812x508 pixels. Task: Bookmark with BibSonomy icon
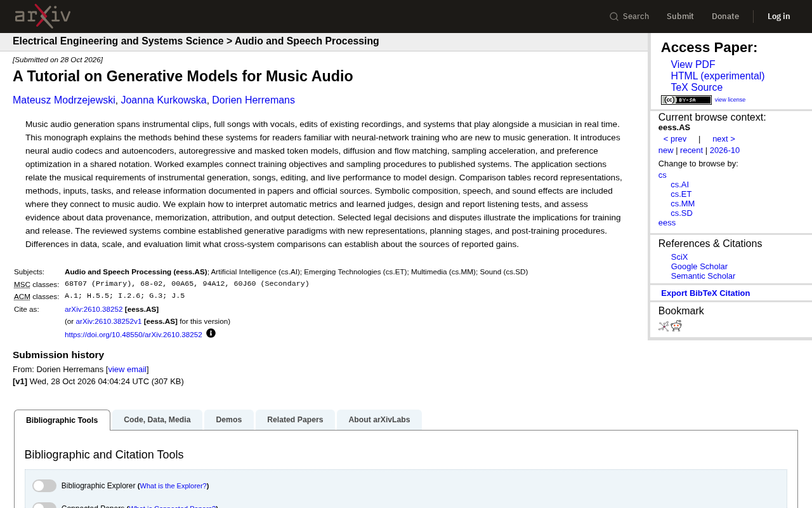coord(664,326)
